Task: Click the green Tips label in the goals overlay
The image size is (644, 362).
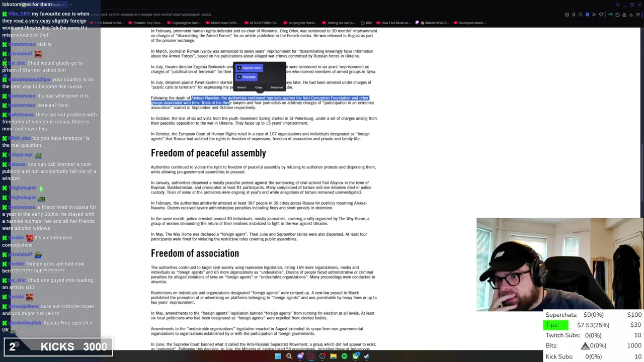Action: (555, 325)
